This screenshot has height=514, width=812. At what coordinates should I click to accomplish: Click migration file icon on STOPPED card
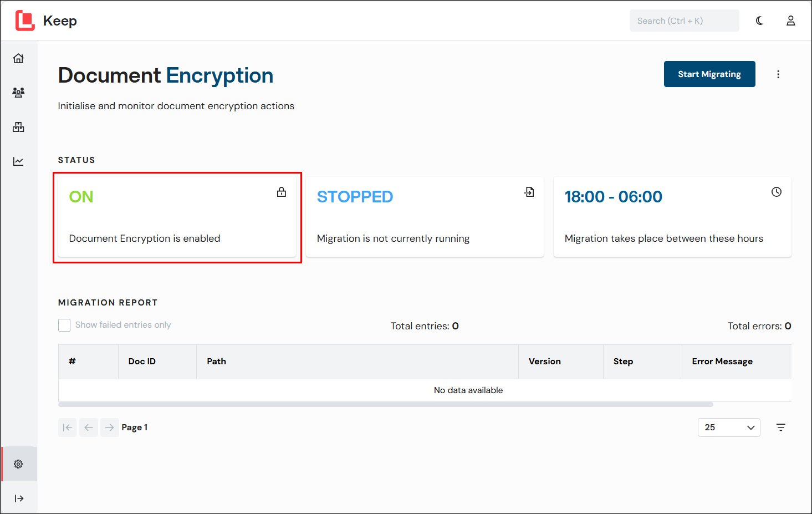[x=529, y=192]
